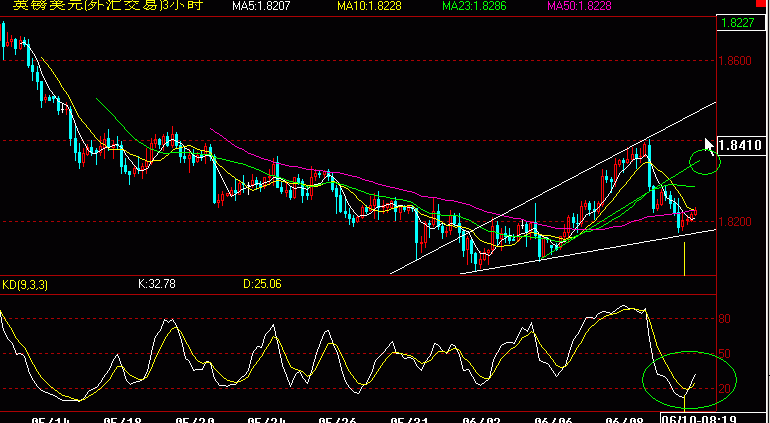
Task: Click the K:32.78 value
Action: tap(158, 284)
